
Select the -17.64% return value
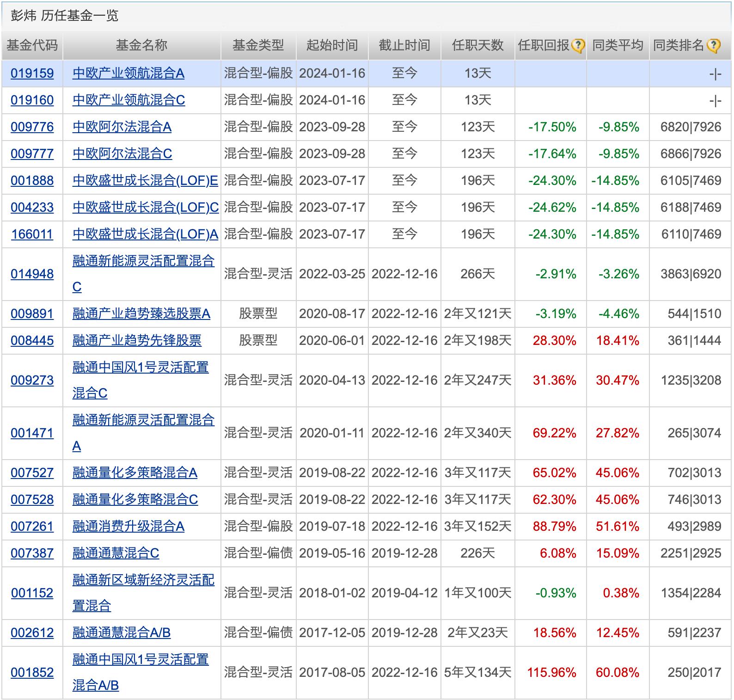(x=552, y=154)
